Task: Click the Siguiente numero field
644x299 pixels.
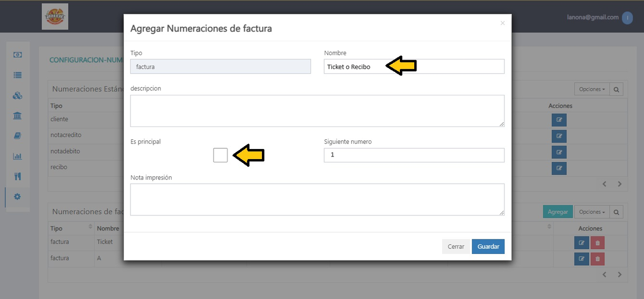Action: (414, 155)
